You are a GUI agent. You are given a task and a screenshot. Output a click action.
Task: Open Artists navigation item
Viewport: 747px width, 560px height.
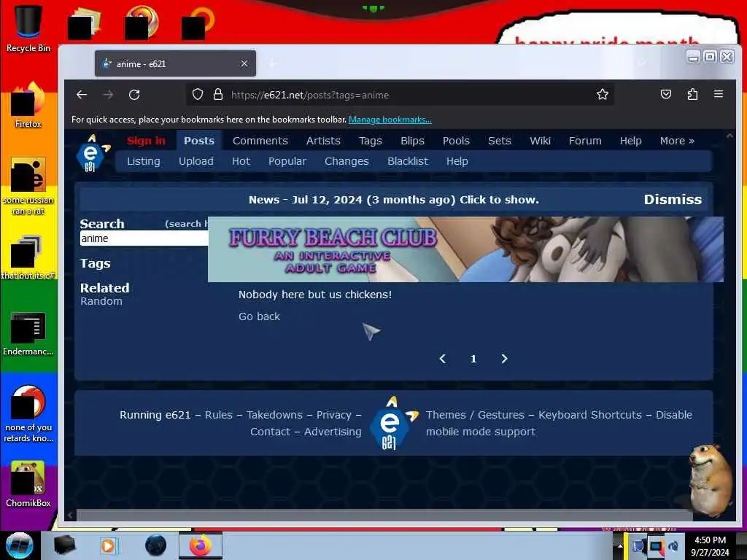pyautogui.click(x=323, y=141)
